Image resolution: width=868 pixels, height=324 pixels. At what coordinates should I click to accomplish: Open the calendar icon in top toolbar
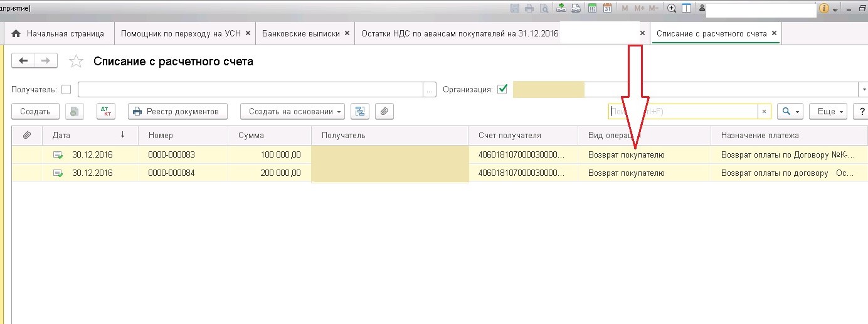(607, 8)
